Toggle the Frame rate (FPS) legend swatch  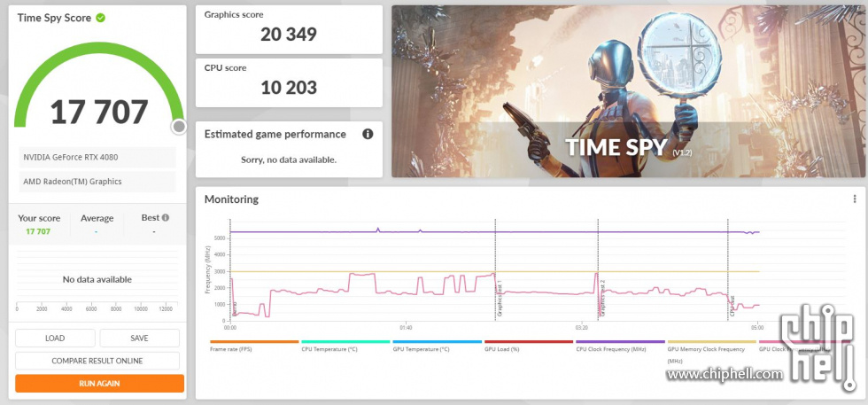pos(254,342)
